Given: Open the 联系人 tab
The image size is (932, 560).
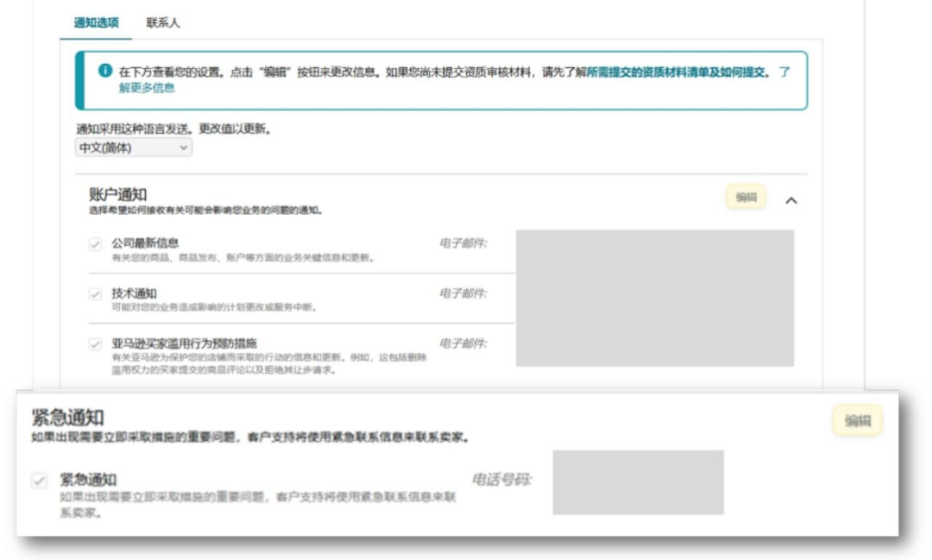Looking at the screenshot, I should [163, 23].
